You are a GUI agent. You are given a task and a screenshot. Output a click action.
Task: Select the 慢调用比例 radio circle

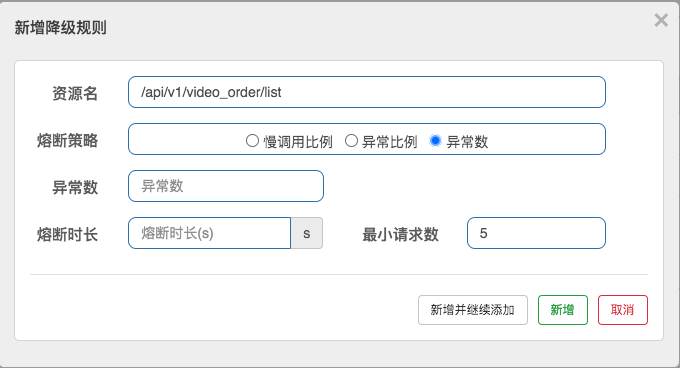coord(252,141)
